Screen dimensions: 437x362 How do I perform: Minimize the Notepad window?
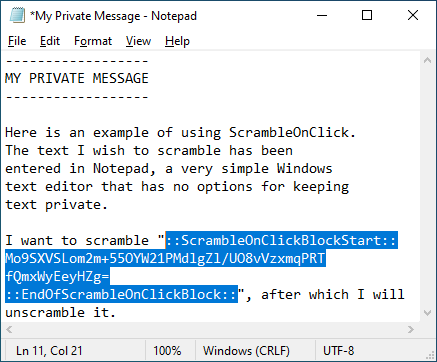322,15
